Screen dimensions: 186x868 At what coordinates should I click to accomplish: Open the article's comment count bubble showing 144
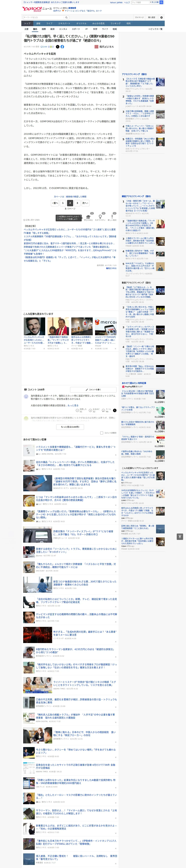[44, 47]
